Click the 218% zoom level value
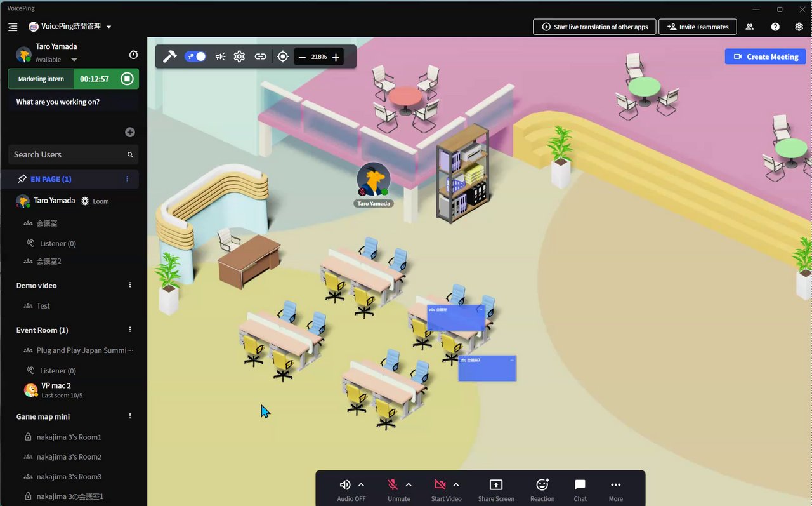Viewport: 812px width, 506px height. tap(319, 57)
